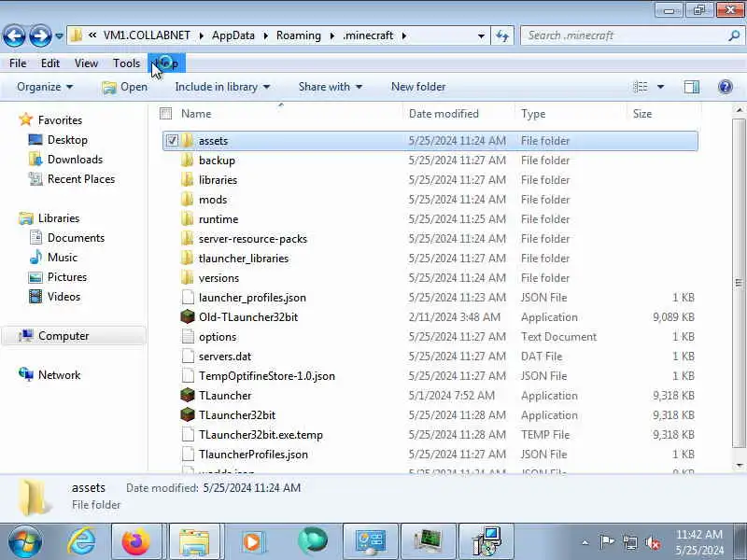747x560 pixels.
Task: Open the Windows Start button
Action: [25, 541]
